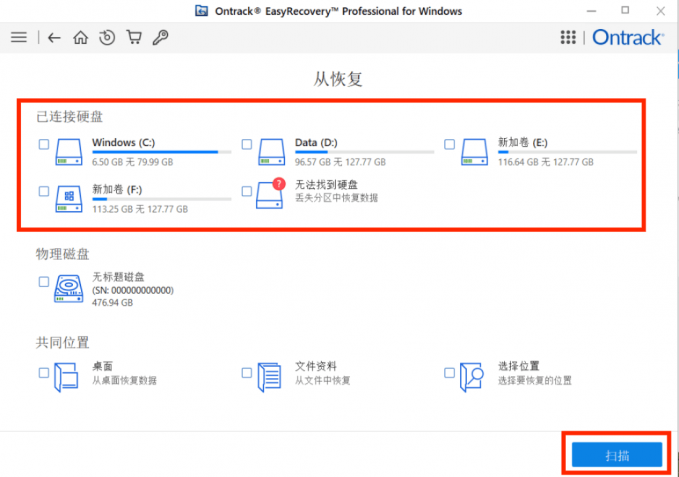The height and width of the screenshot is (477, 679).
Task: Click the 新加卷 (F:) label
Action: tap(117, 189)
